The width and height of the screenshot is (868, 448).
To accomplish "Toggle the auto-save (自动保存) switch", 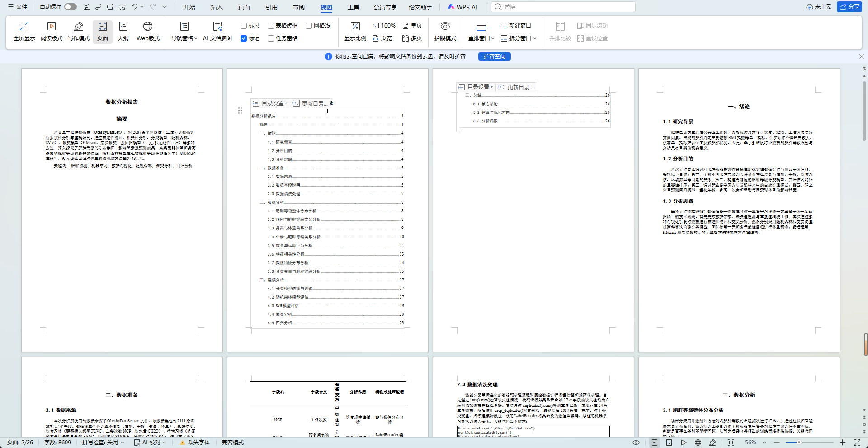I will point(71,7).
